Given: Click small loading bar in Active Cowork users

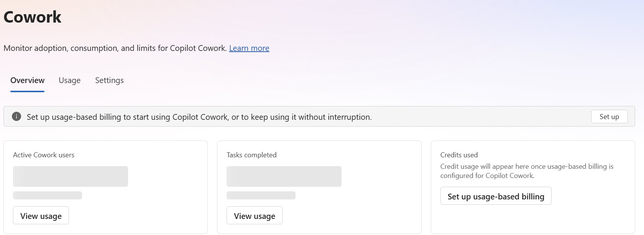Looking at the screenshot, I should click(x=48, y=195).
